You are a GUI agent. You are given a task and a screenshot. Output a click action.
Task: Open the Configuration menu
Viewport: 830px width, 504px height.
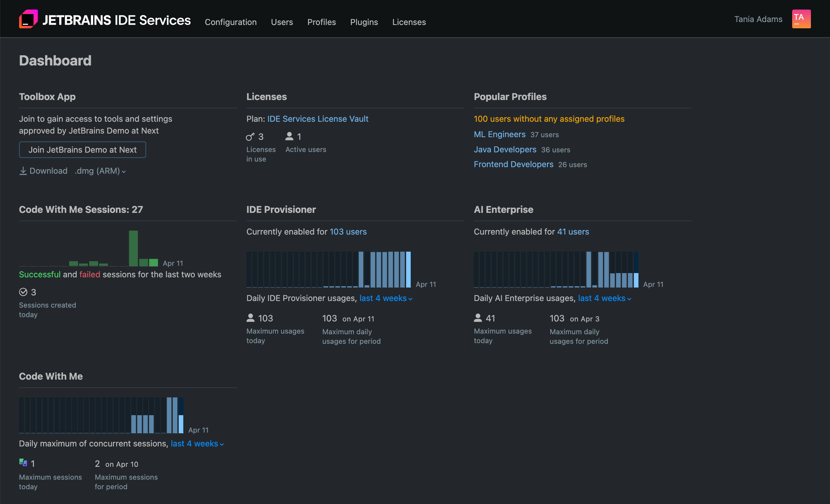[x=231, y=22]
